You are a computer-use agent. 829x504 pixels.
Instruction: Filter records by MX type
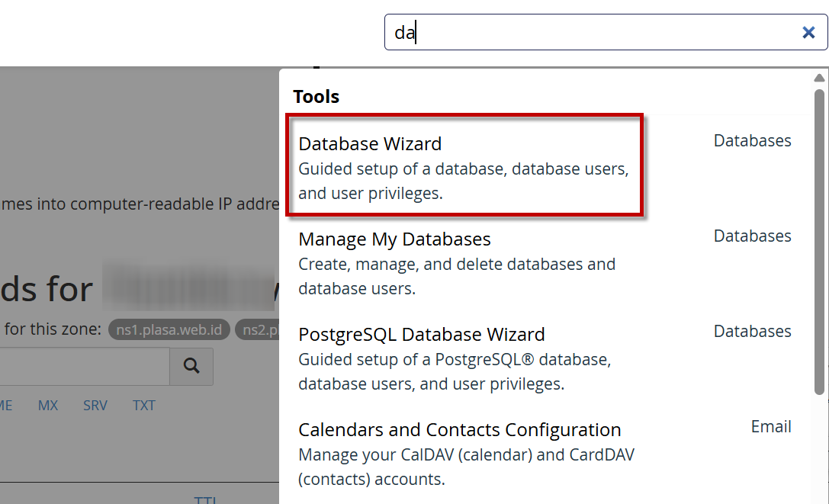pyautogui.click(x=48, y=406)
